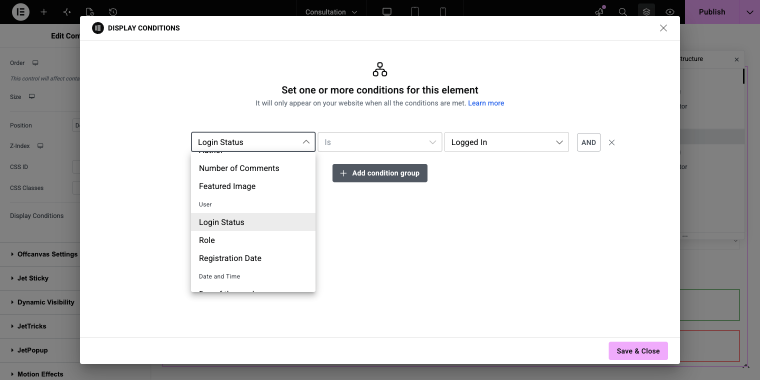Open the site settings sliders icon

pos(67,12)
